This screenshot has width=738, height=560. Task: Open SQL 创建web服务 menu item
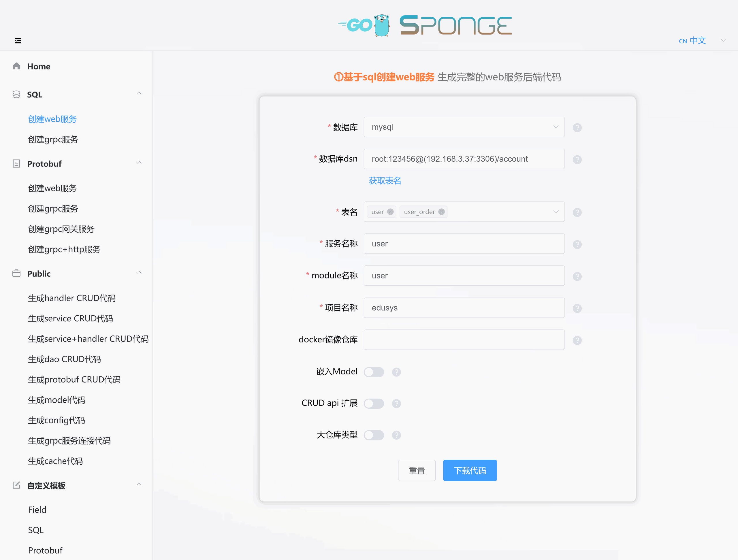click(52, 119)
